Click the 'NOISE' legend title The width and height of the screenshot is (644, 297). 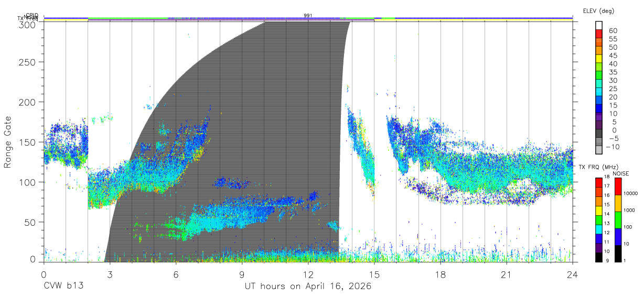pos(620,173)
